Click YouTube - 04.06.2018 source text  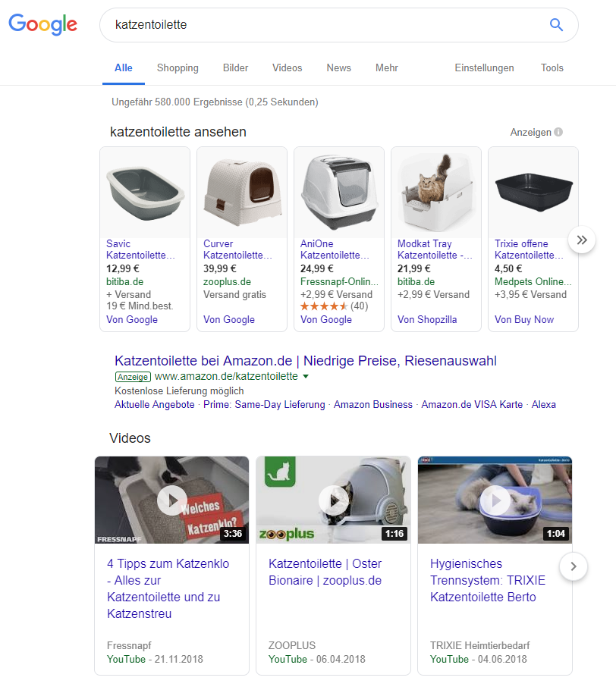(x=478, y=659)
